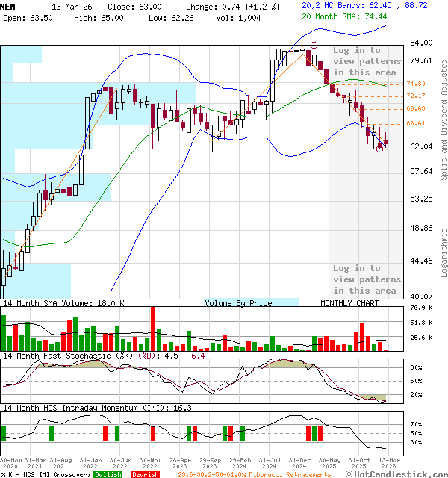The image size is (448, 478).
Task: Click the green Bullish legend badge
Action: (x=108, y=474)
